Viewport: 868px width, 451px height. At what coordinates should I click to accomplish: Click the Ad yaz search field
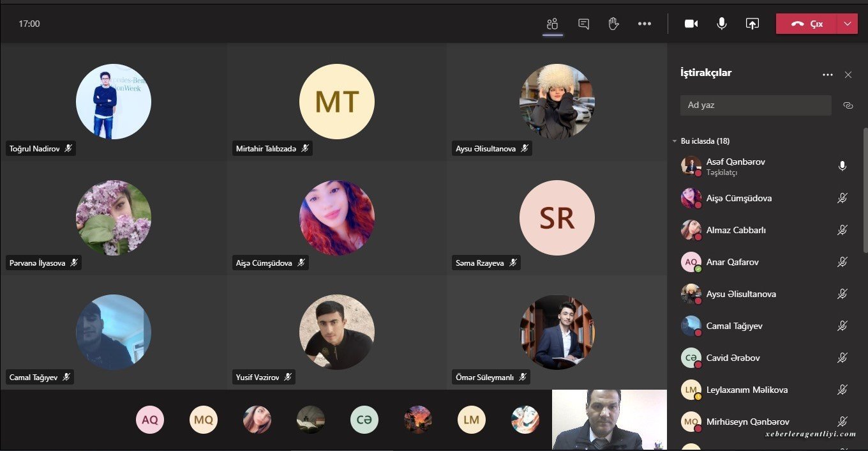coord(756,105)
